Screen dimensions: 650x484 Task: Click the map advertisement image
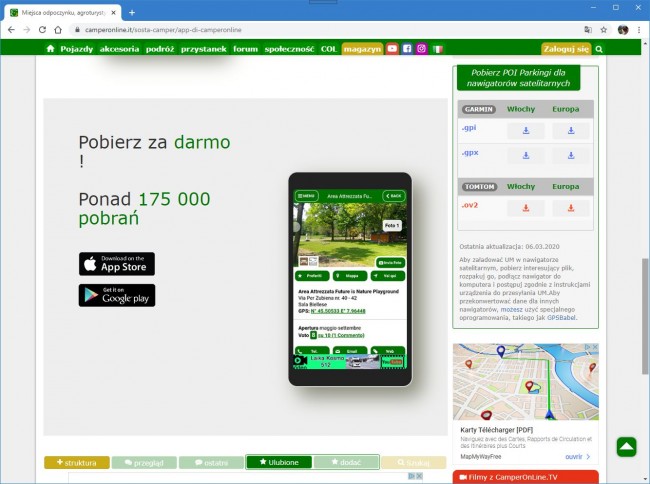[x=526, y=382]
